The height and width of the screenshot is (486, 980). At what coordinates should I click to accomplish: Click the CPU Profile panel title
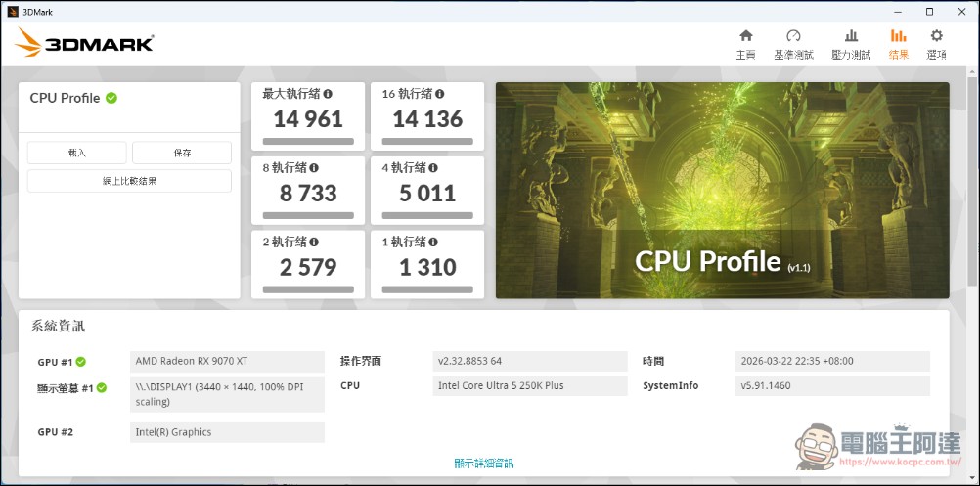[65, 98]
